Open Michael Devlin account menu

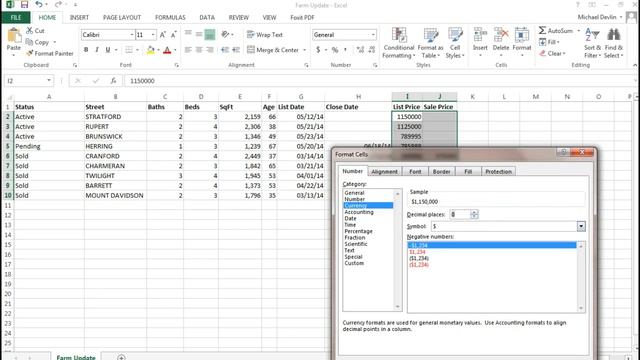(x=600, y=17)
